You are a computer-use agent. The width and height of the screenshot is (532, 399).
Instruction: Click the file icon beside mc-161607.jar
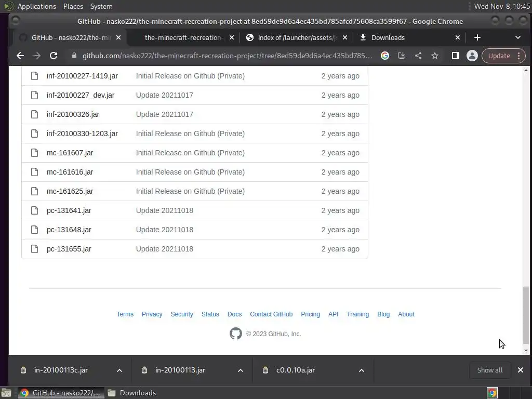point(35,153)
